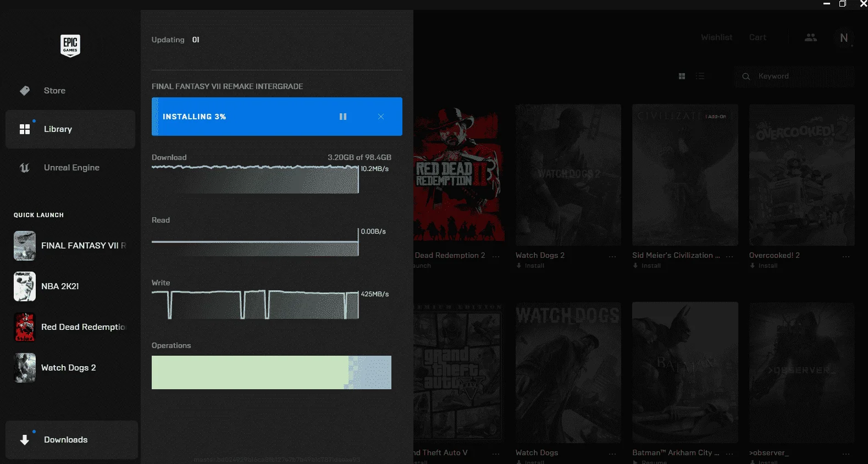Open the friends list icon
868x464 pixels.
click(x=811, y=37)
